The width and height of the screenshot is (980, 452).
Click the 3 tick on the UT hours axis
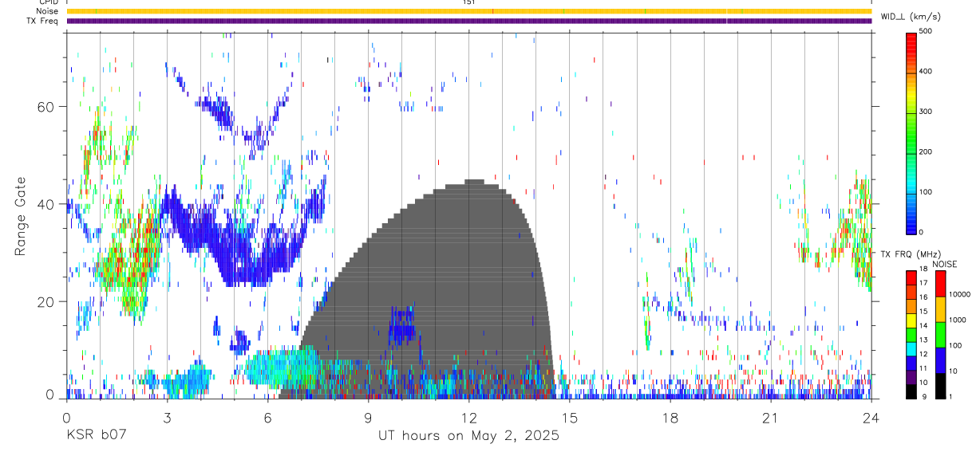point(167,417)
